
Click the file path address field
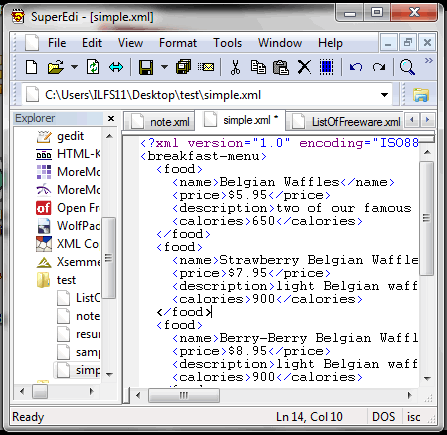[x=207, y=95]
